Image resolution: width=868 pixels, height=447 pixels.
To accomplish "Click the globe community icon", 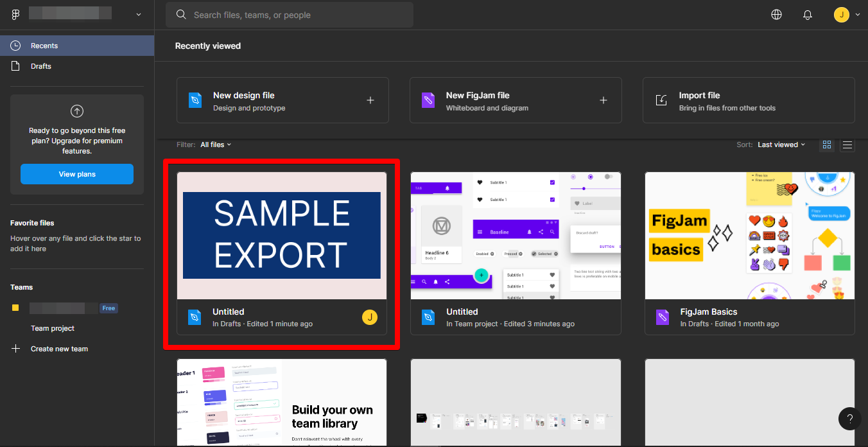I will pyautogui.click(x=776, y=15).
